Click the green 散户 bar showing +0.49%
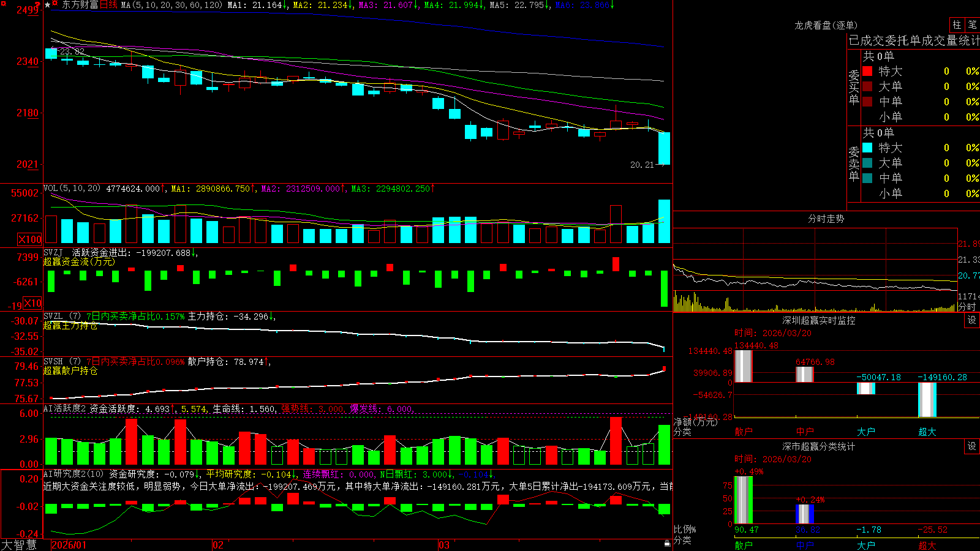980x551 pixels. (x=743, y=500)
